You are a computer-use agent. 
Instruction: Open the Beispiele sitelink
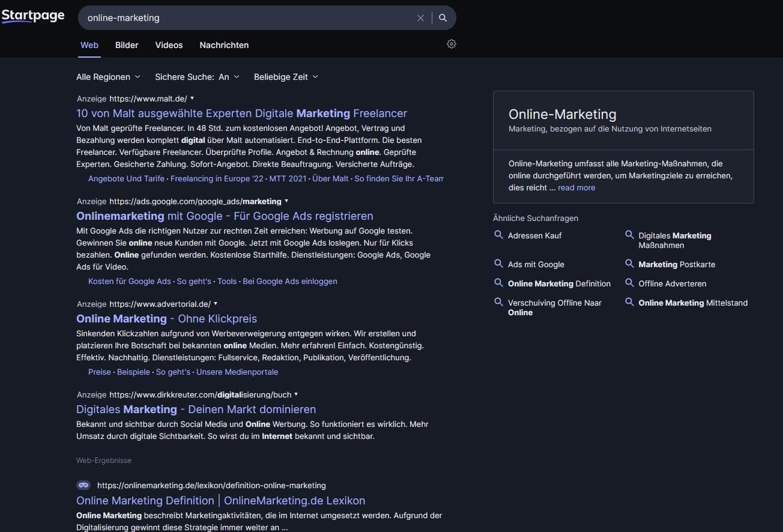coord(133,372)
